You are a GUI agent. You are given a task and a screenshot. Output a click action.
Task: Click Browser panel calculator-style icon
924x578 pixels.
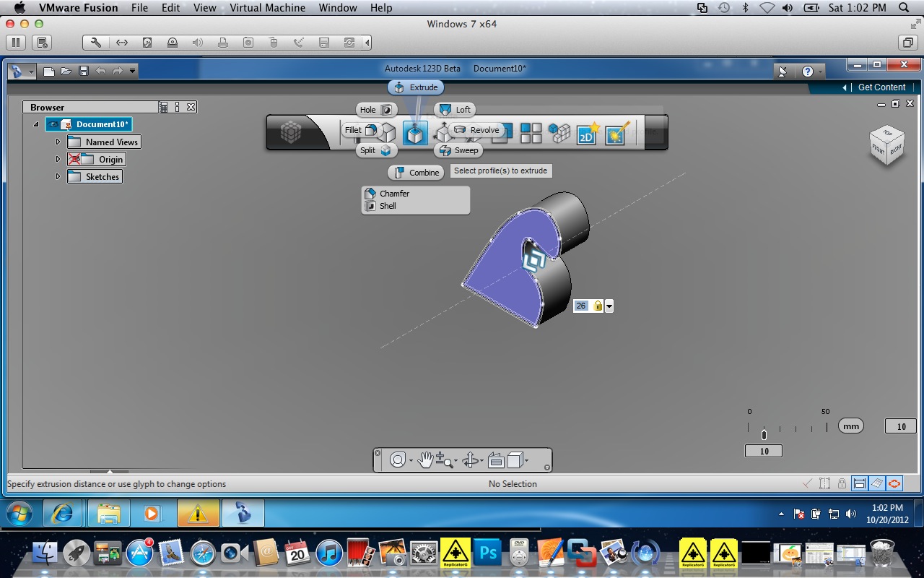pyautogui.click(x=164, y=107)
